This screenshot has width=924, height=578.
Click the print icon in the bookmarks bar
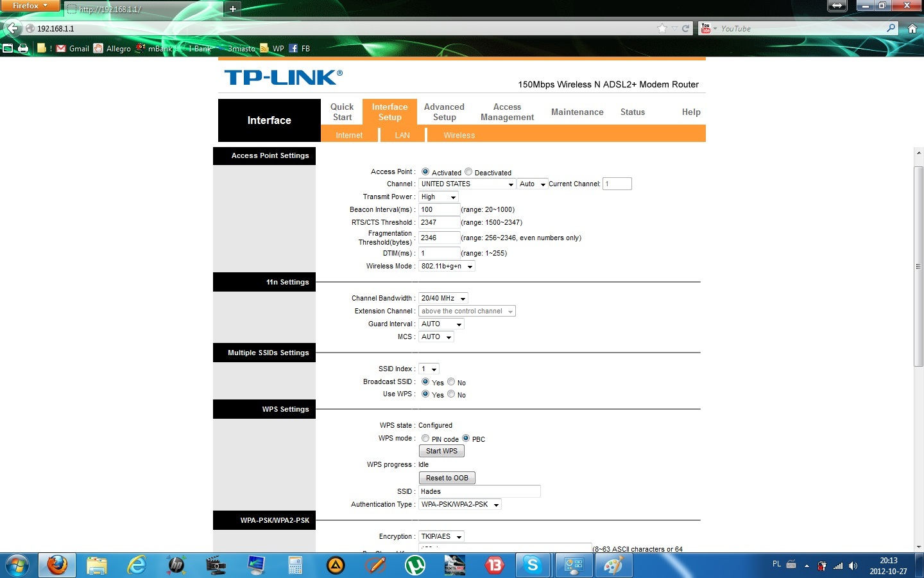[x=23, y=48]
